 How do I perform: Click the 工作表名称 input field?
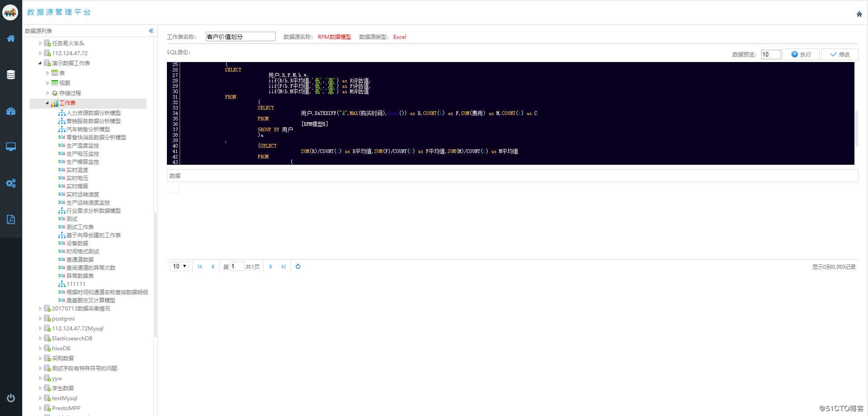click(241, 37)
